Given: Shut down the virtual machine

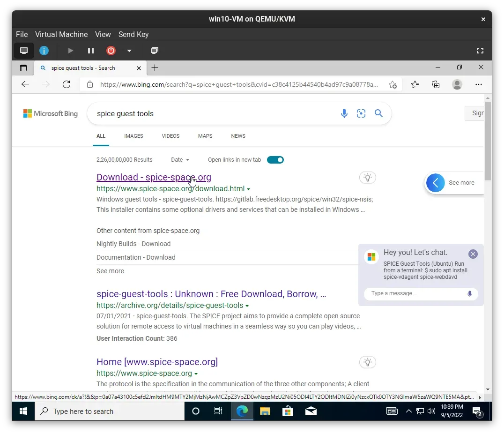Looking at the screenshot, I should [x=111, y=51].
